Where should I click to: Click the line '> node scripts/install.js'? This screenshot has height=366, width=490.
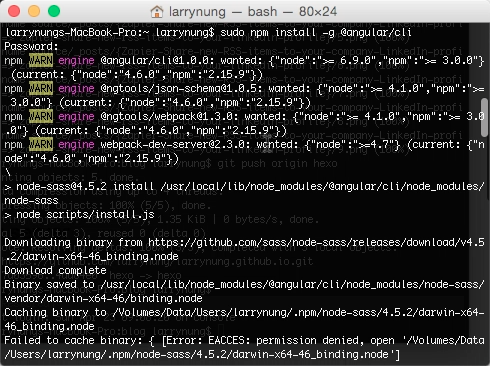(x=79, y=214)
